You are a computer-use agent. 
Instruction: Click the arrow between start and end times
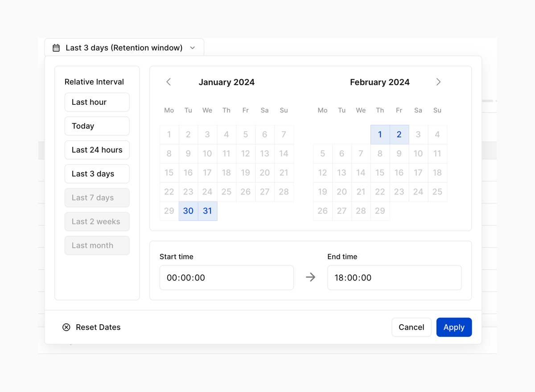click(x=310, y=277)
